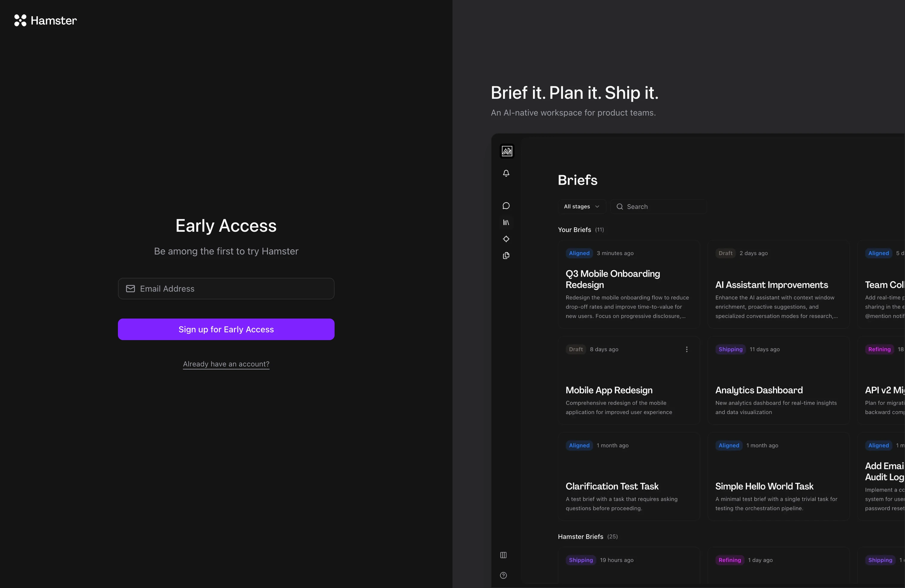
Task: Open the copy documents icon in sidebar
Action: [x=506, y=256]
